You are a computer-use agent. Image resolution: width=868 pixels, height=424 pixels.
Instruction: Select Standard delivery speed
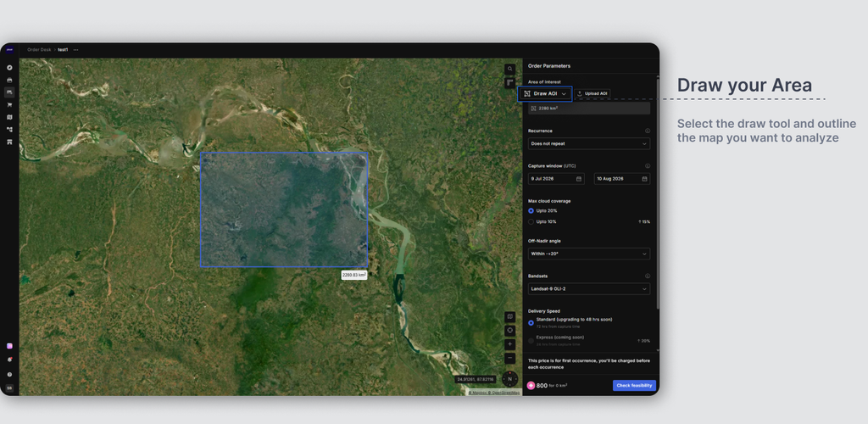531,323
